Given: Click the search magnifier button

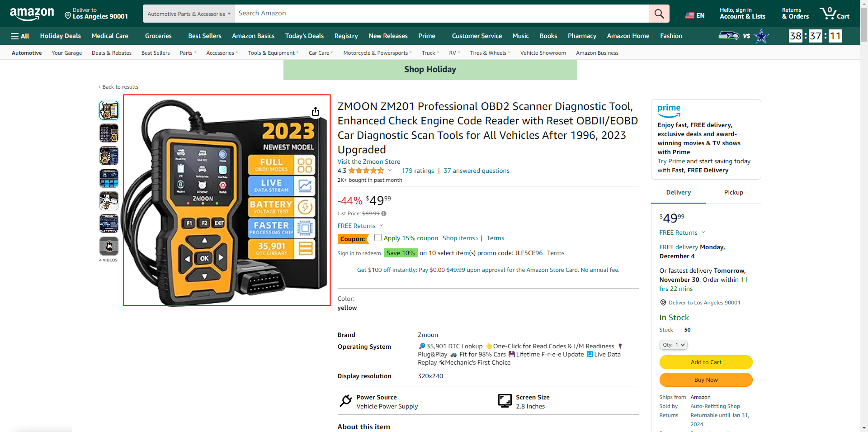Looking at the screenshot, I should pos(659,14).
